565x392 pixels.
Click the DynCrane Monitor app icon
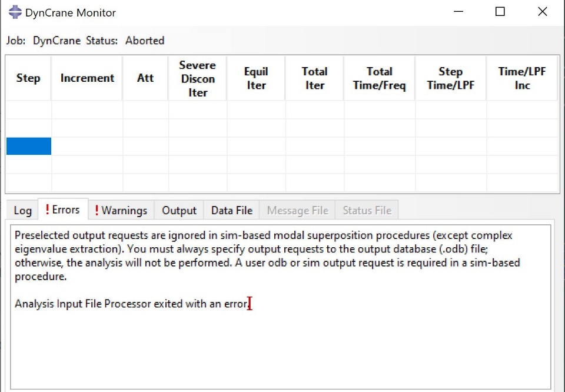15,12
